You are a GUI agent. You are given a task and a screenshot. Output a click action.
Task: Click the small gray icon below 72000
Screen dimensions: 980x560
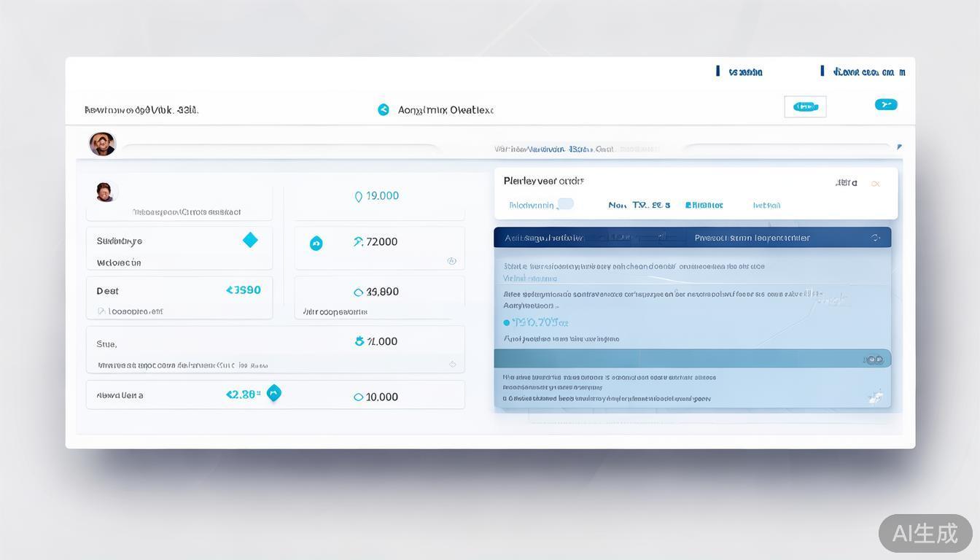[x=451, y=260]
